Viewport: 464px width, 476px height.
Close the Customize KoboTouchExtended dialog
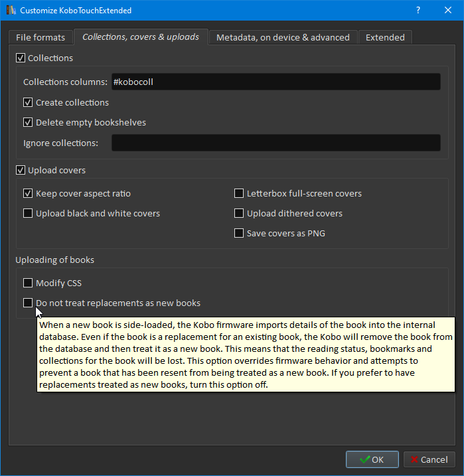coord(448,11)
